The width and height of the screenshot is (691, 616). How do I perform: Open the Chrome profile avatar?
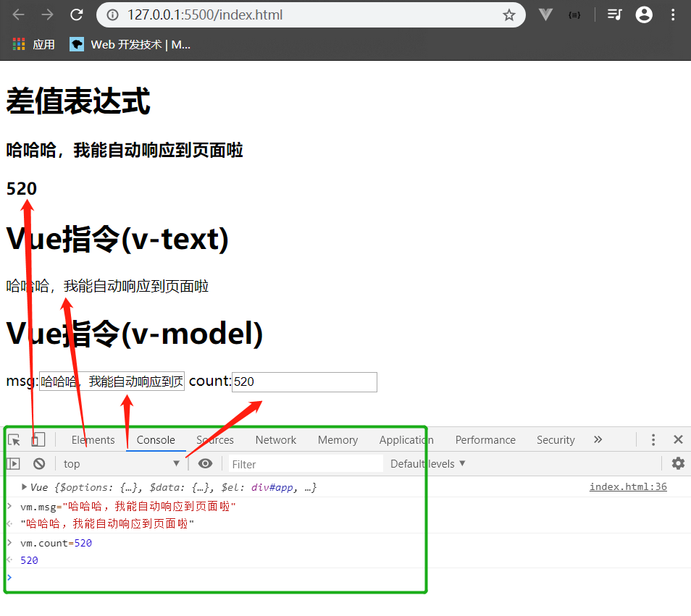pyautogui.click(x=644, y=15)
